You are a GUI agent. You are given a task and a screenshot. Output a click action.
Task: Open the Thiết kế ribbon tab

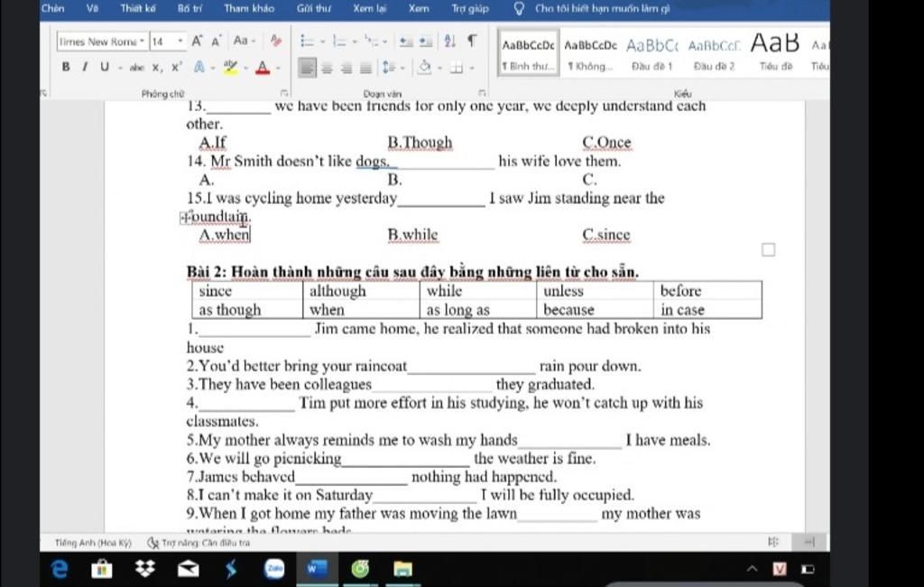click(138, 8)
